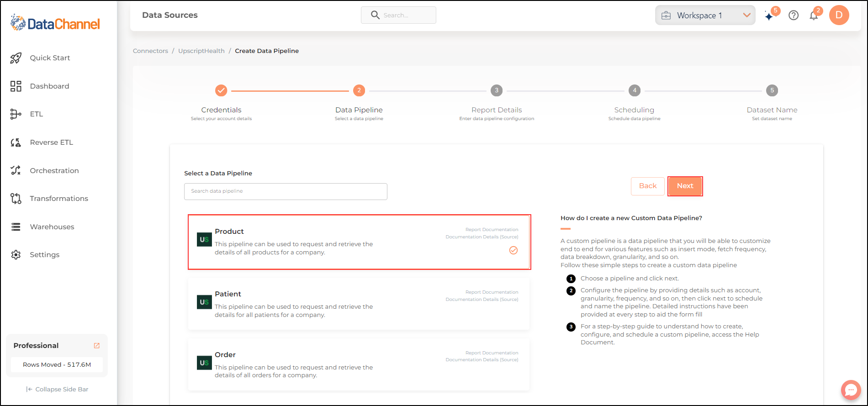Open the chat support bubble
The width and height of the screenshot is (868, 406).
tap(851, 390)
